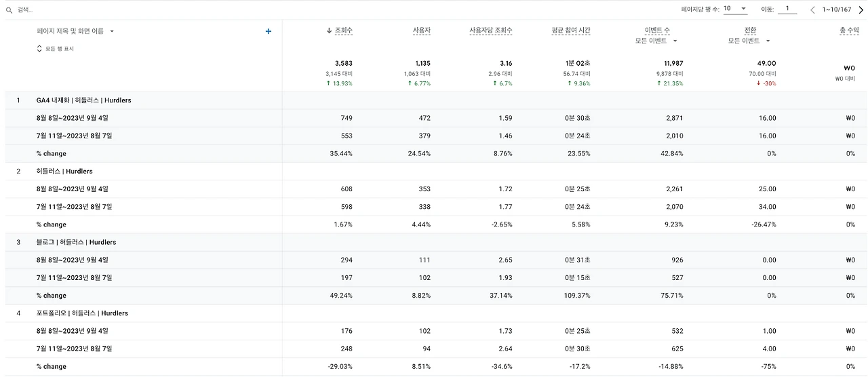The height and width of the screenshot is (377, 868).
Task: Click average engagement time 1분 02초
Action: 578,64
